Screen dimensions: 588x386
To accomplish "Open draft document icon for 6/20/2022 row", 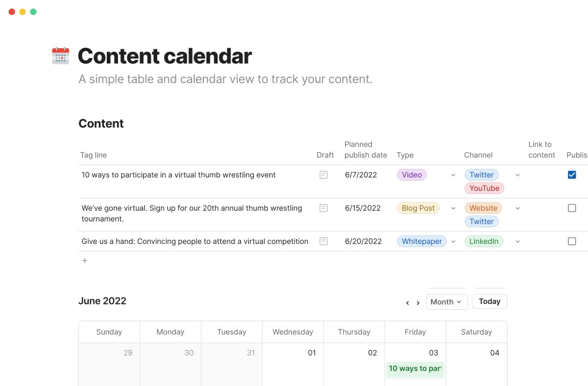I will [324, 241].
